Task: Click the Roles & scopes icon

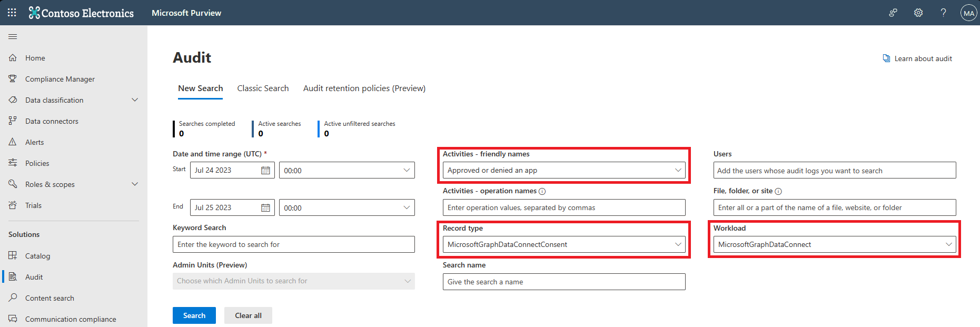Action: point(13,184)
